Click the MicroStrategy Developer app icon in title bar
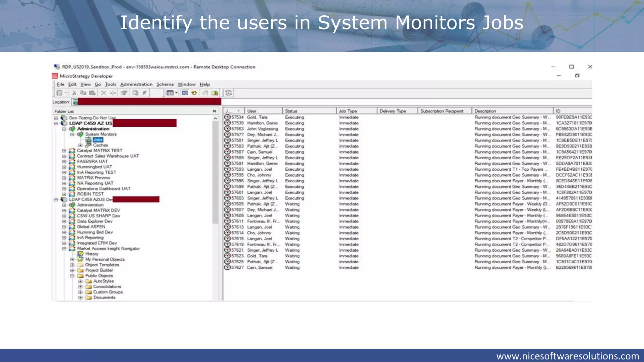The image size is (644, 362). (55, 76)
